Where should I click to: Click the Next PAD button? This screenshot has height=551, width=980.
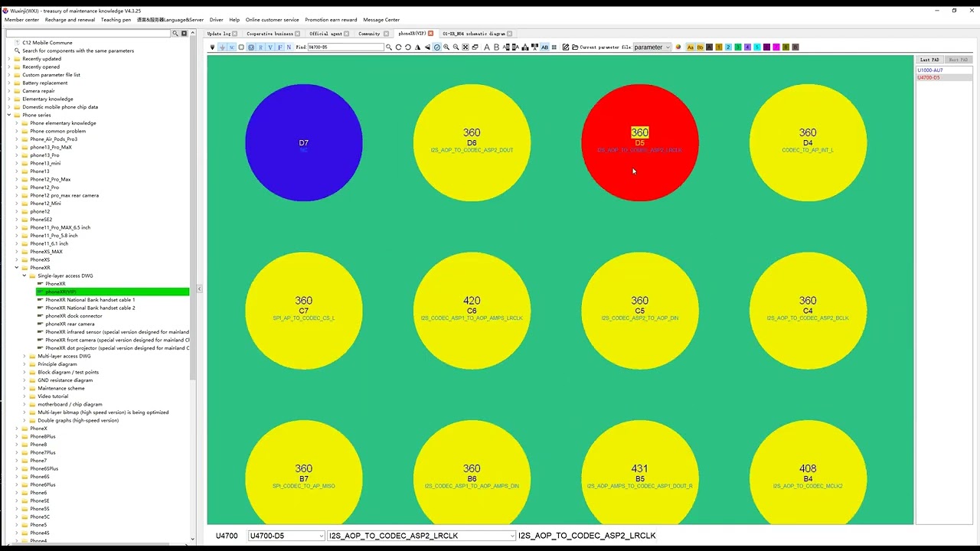(958, 60)
